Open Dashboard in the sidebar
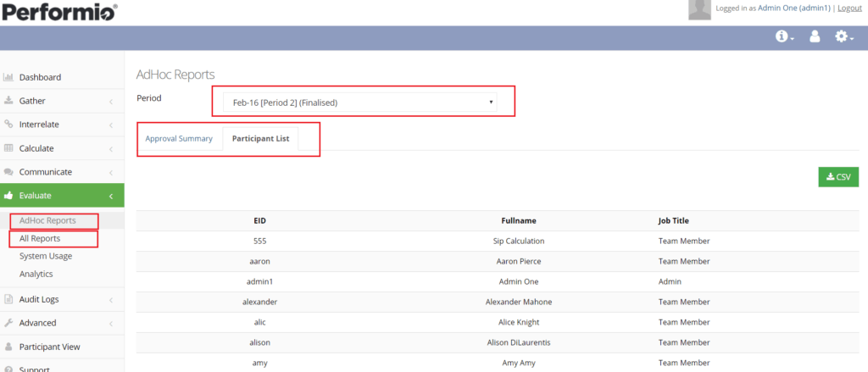Image resolution: width=868 pixels, height=372 pixels. [x=40, y=77]
